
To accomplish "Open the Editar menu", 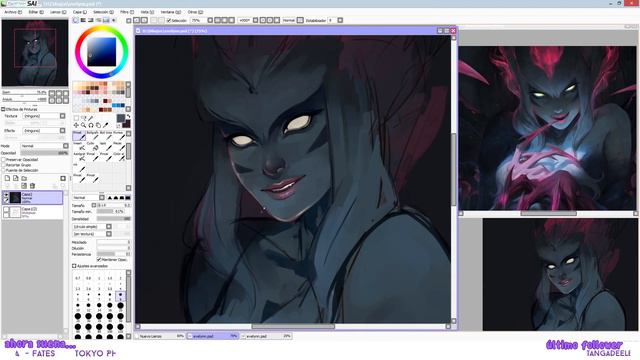I will tap(36, 12).
